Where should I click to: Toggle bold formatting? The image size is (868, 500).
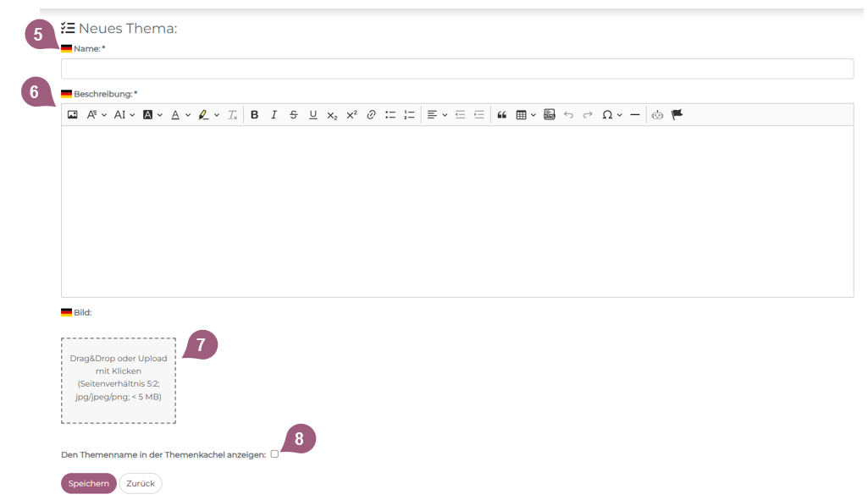(254, 115)
